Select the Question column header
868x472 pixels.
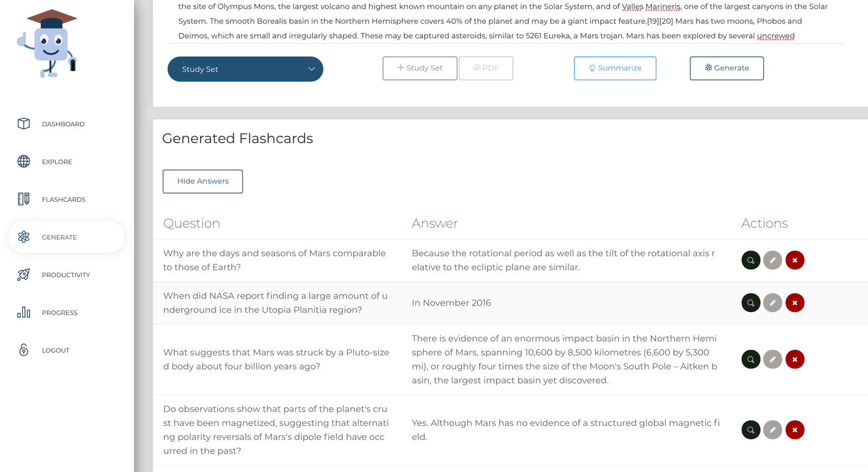point(192,223)
